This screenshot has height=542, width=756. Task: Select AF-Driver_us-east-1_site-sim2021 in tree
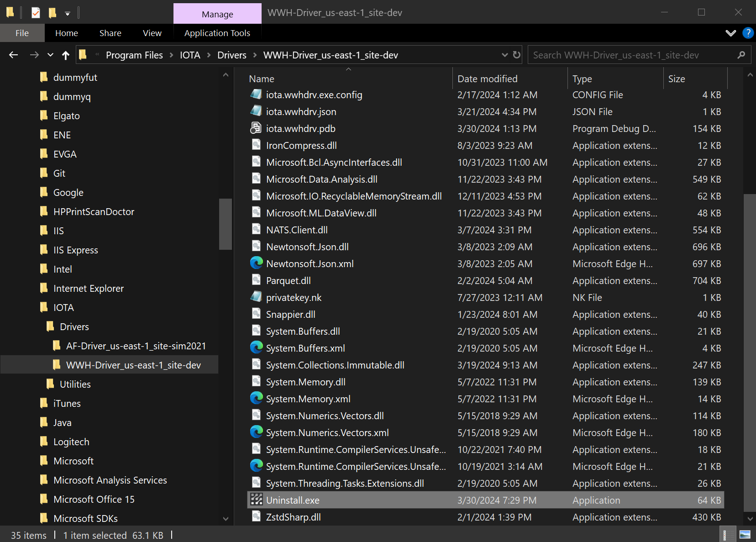(136, 346)
